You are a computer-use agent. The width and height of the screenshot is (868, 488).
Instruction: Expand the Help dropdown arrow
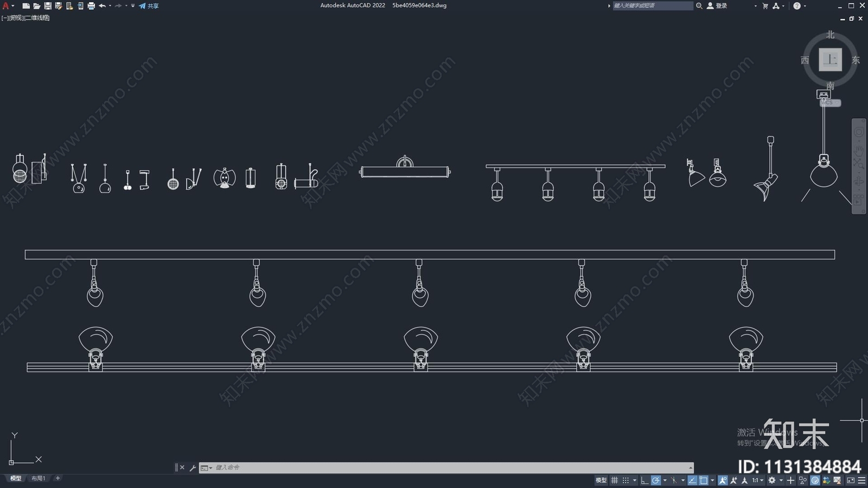pos(805,6)
